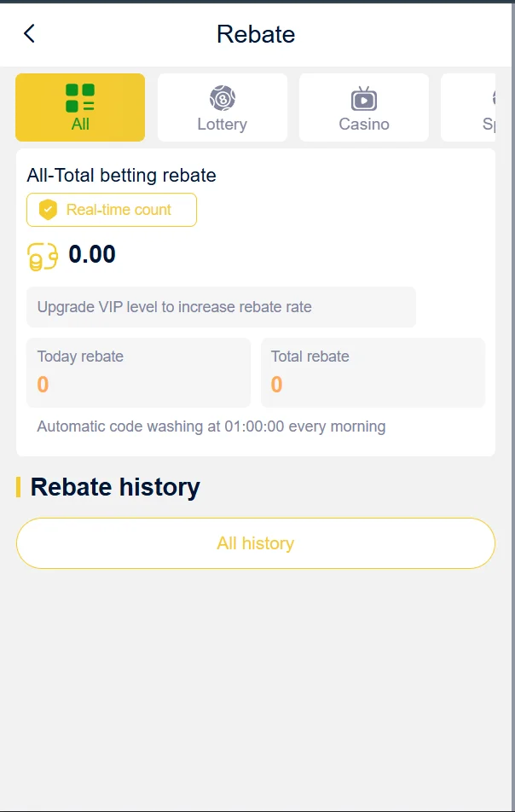Click the All-Total betting rebate heading
Image resolution: width=515 pixels, height=812 pixels.
click(x=122, y=176)
